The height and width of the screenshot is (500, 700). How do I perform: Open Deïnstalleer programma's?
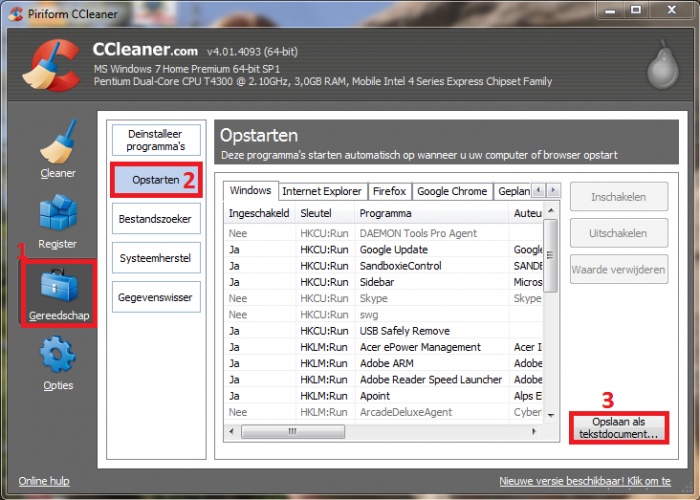[x=156, y=140]
